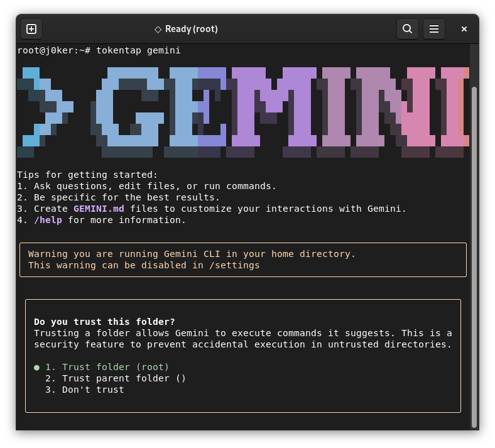
Task: Click the diamond icon beside the Ready title
Action: coord(158,30)
